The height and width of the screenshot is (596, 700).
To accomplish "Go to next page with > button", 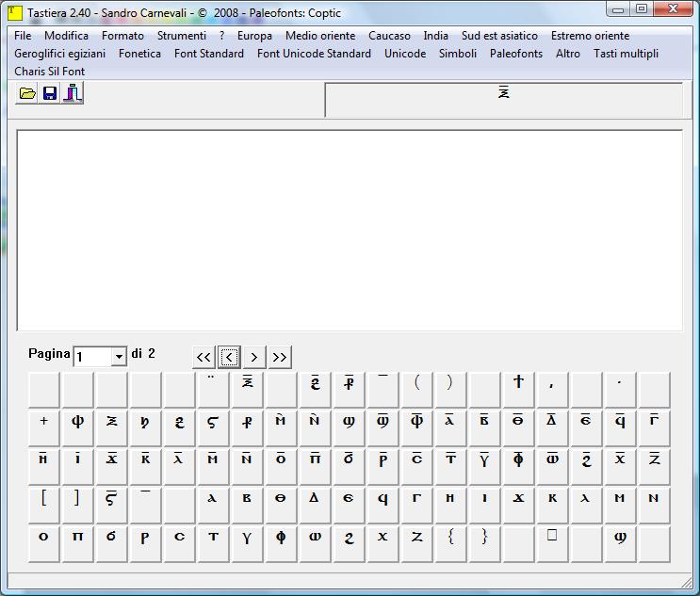I will pyautogui.click(x=254, y=357).
